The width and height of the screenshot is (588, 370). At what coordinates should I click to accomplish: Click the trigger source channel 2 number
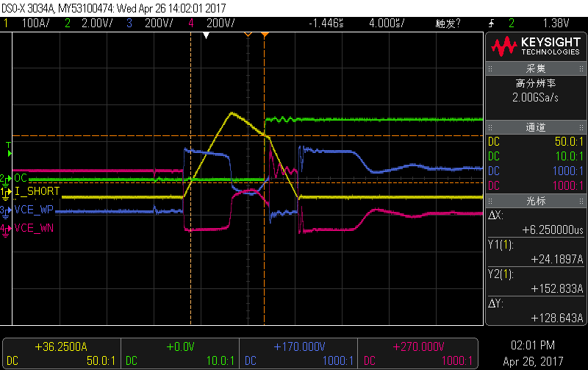pos(512,24)
